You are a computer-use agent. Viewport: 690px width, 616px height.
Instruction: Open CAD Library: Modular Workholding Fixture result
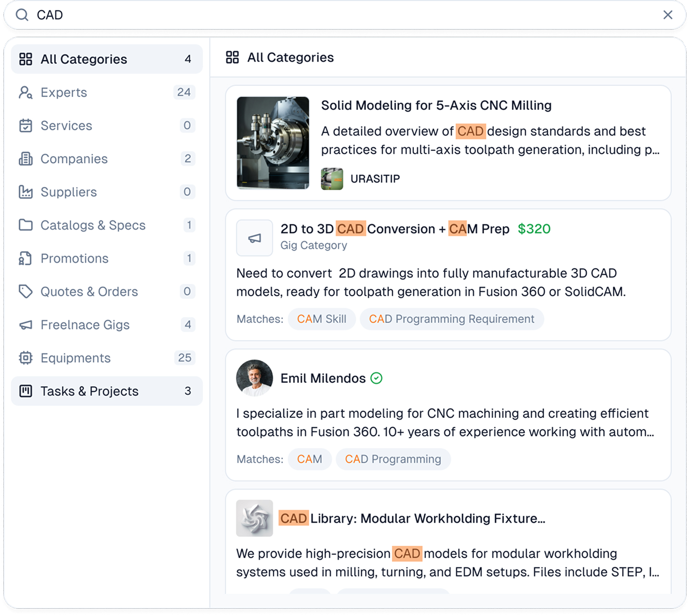coord(412,519)
